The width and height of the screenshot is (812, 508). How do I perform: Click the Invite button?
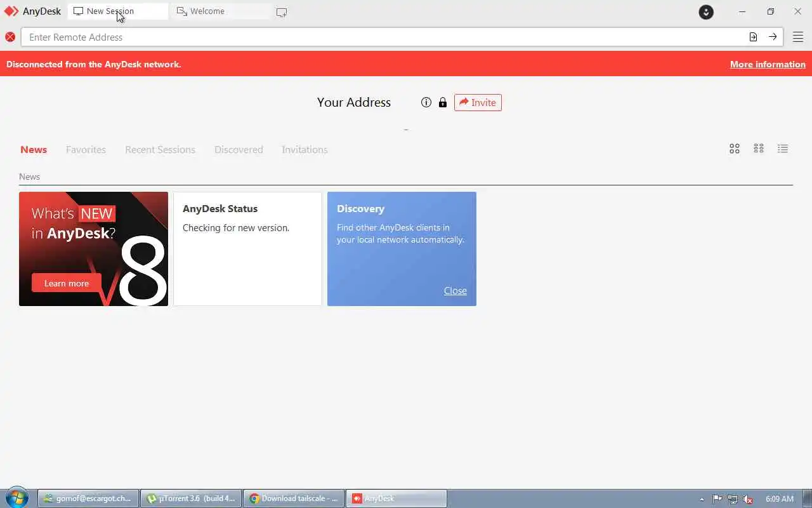478,102
